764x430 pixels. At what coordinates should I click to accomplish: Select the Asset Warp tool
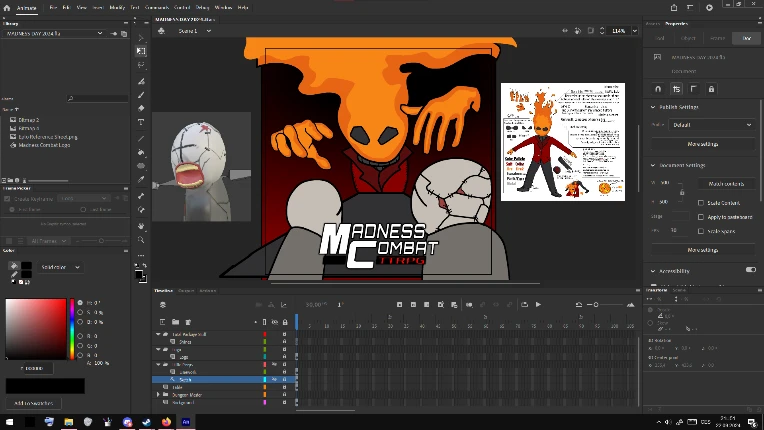coord(141,209)
